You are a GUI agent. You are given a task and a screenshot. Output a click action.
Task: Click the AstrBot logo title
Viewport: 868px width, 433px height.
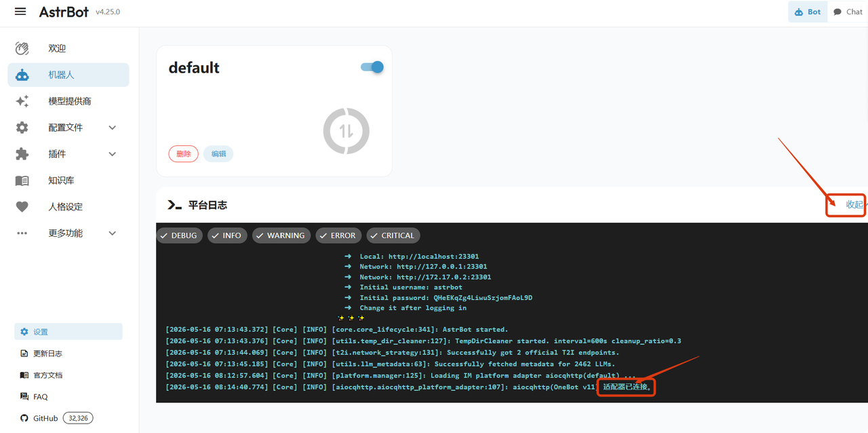click(x=64, y=12)
